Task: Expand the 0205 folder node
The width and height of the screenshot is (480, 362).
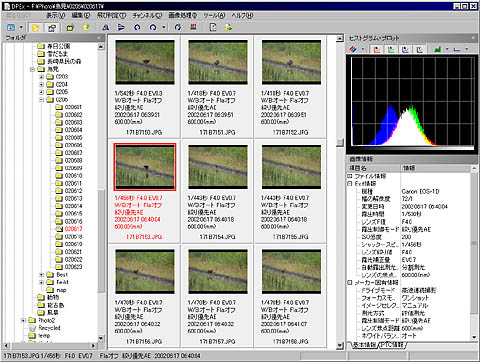Action: coord(42,92)
